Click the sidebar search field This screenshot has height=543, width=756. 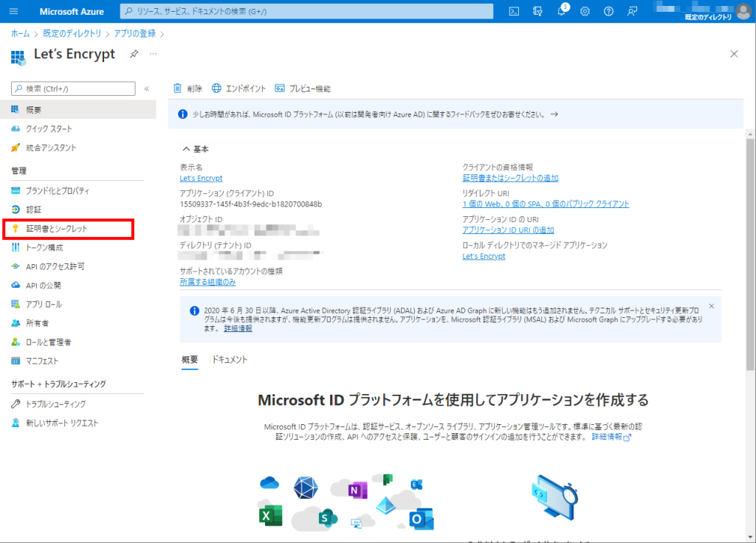point(73,89)
